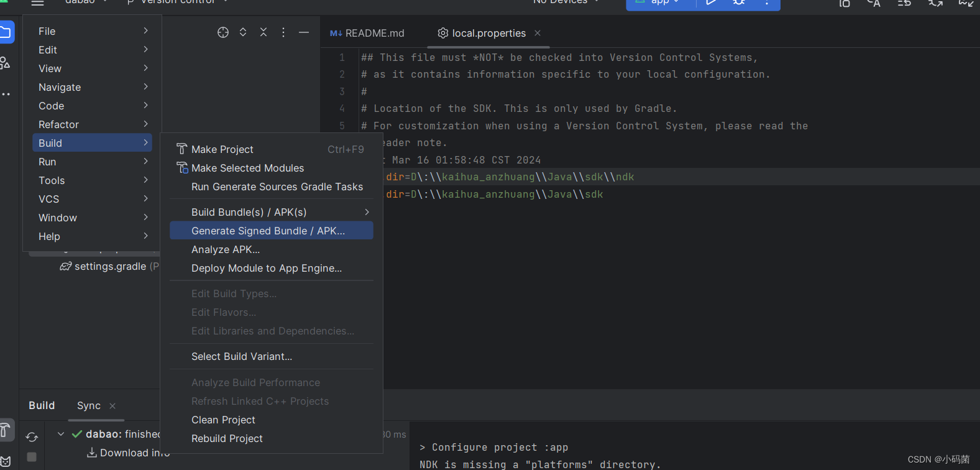Viewport: 980px width, 470px height.
Task: Switch to the local.properties tab
Action: (488, 33)
